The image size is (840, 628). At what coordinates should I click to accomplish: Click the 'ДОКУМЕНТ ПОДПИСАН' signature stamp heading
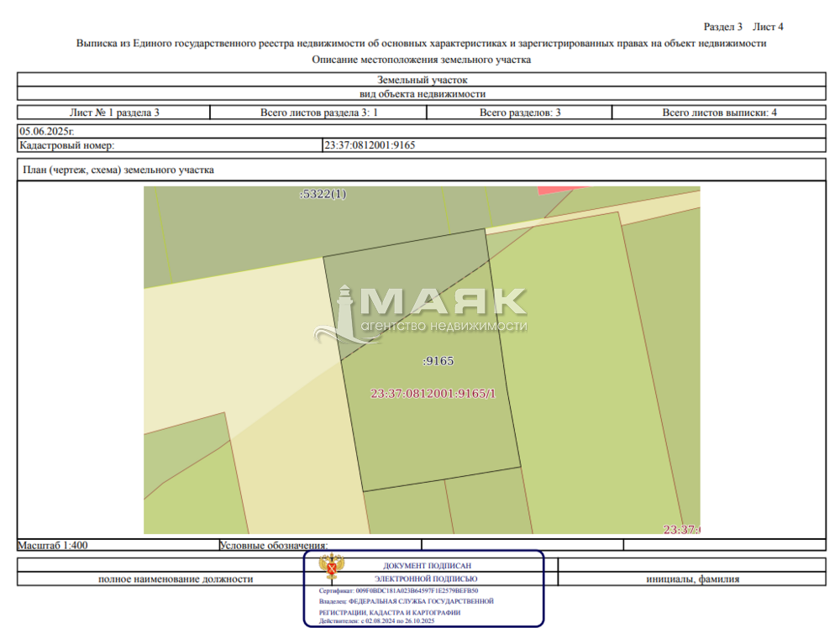[x=426, y=566]
